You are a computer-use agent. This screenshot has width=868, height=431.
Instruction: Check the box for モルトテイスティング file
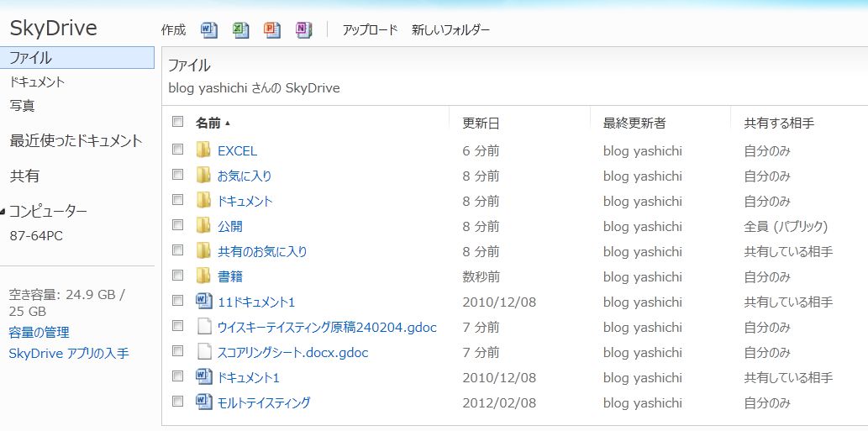tap(177, 401)
